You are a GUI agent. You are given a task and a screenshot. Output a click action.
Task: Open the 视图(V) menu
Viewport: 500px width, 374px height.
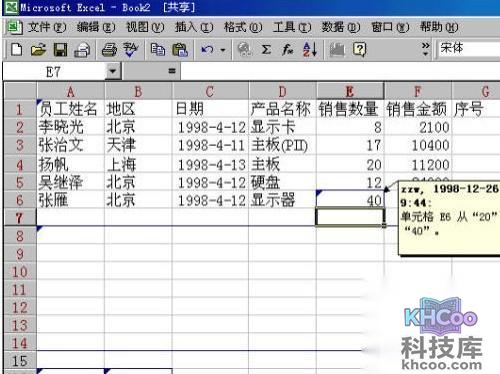coord(145,27)
